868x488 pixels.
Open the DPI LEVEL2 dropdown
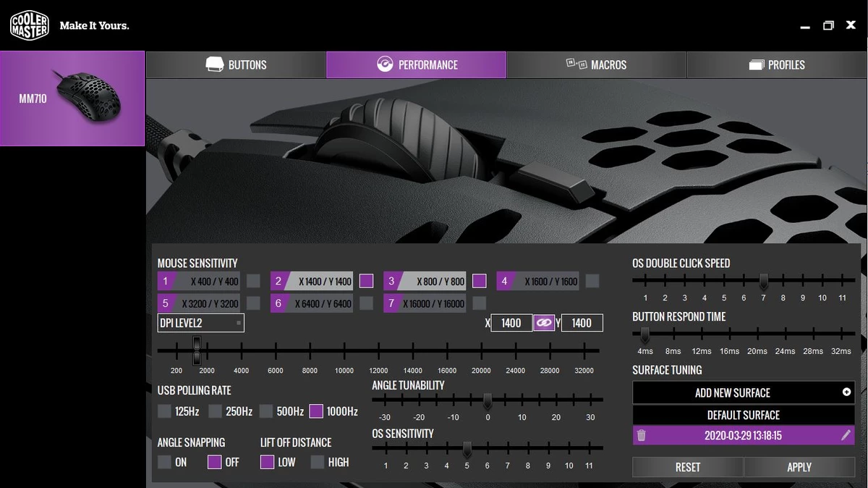[x=200, y=323]
